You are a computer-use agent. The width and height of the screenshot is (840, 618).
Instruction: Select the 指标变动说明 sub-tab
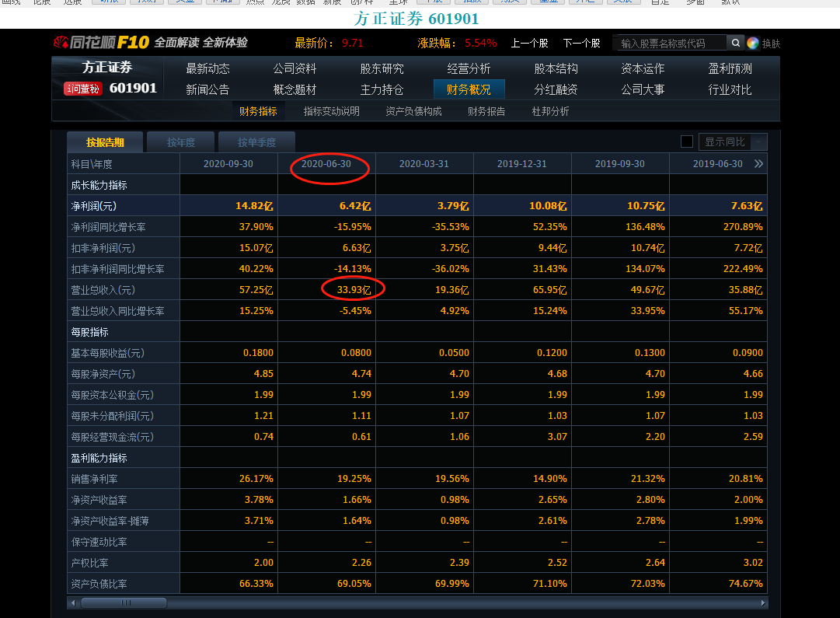coord(332,111)
